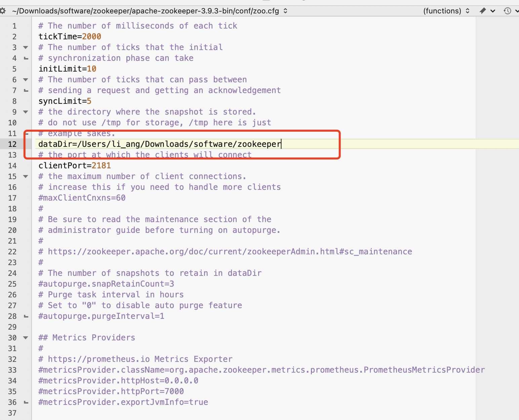
Task: Click the syncLimit=5 line
Action: (x=65, y=101)
